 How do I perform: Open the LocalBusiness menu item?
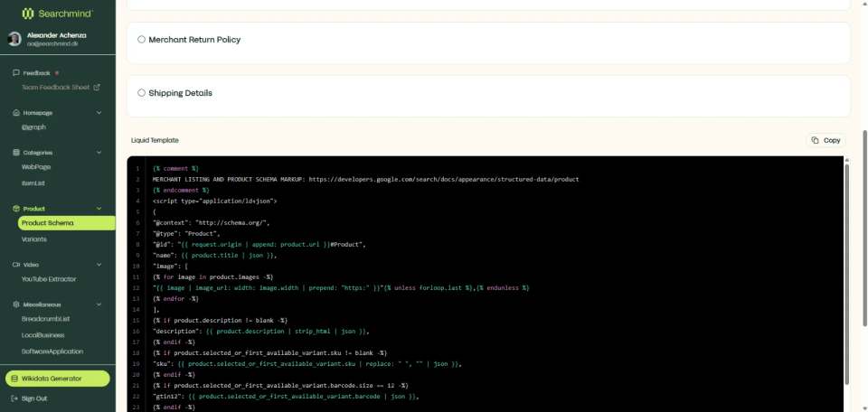[x=43, y=335]
